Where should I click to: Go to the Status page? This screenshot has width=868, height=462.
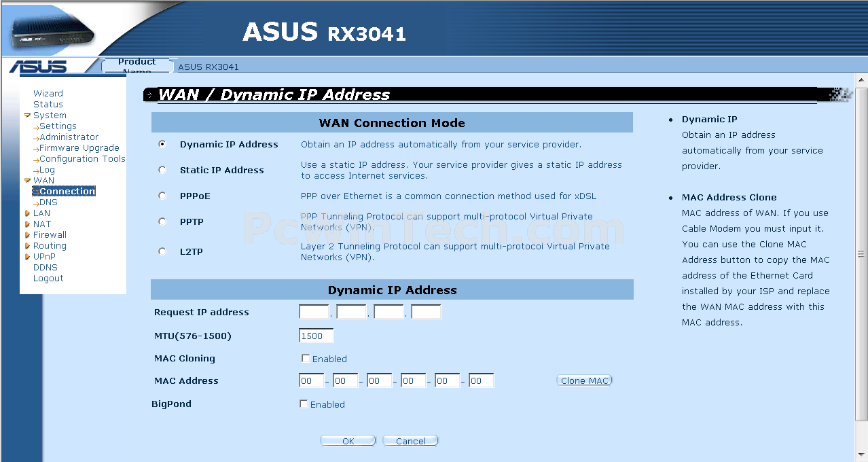[x=48, y=105]
